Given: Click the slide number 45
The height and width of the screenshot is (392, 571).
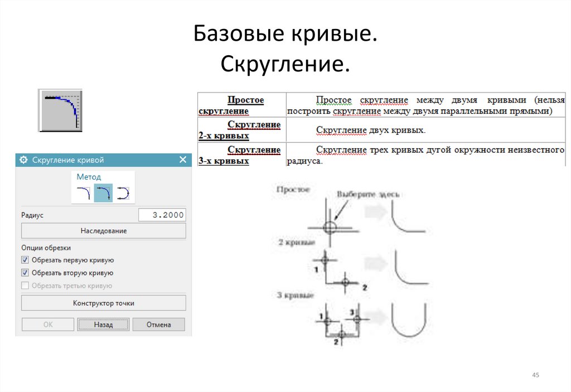Looking at the screenshot, I should click(x=535, y=375).
